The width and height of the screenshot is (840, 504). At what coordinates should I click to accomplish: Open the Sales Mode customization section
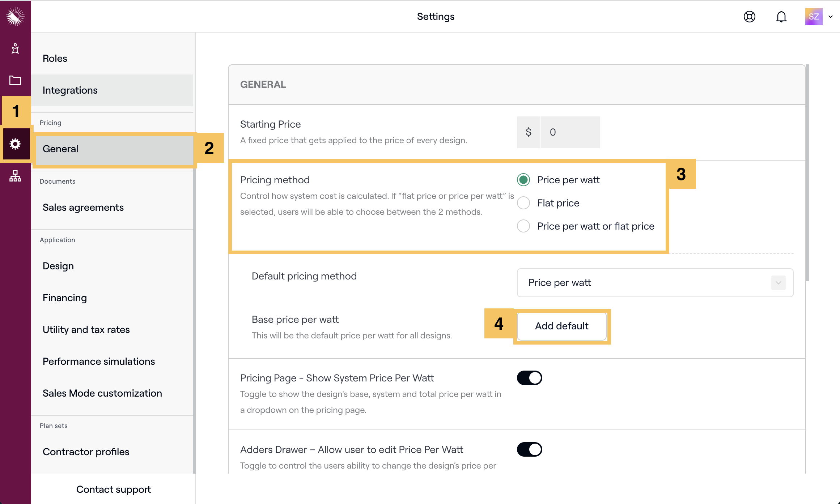(x=102, y=393)
